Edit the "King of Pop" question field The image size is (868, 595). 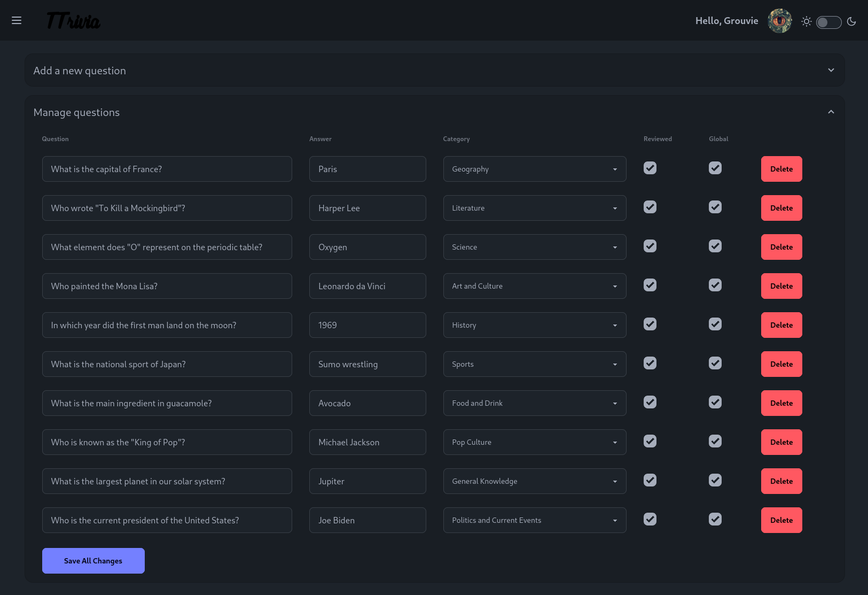[x=167, y=442]
